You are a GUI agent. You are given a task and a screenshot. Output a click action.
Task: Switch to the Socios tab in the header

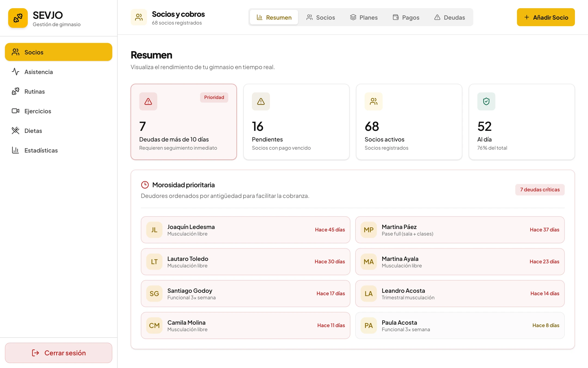[x=320, y=17]
